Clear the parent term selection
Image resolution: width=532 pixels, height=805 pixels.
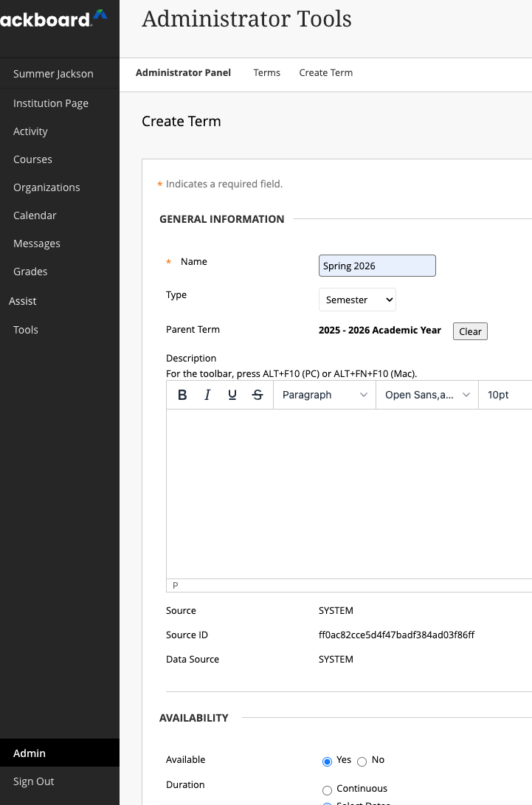pyautogui.click(x=470, y=331)
